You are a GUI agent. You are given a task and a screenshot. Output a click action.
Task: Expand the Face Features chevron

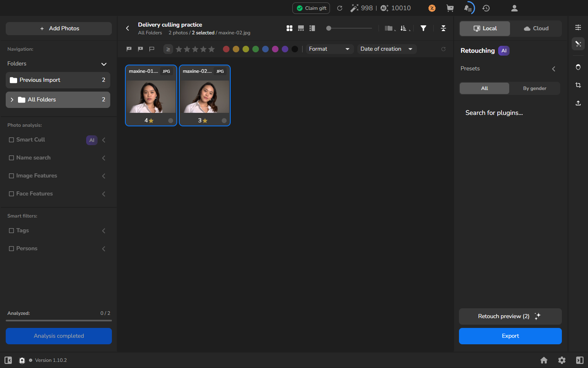pos(104,194)
